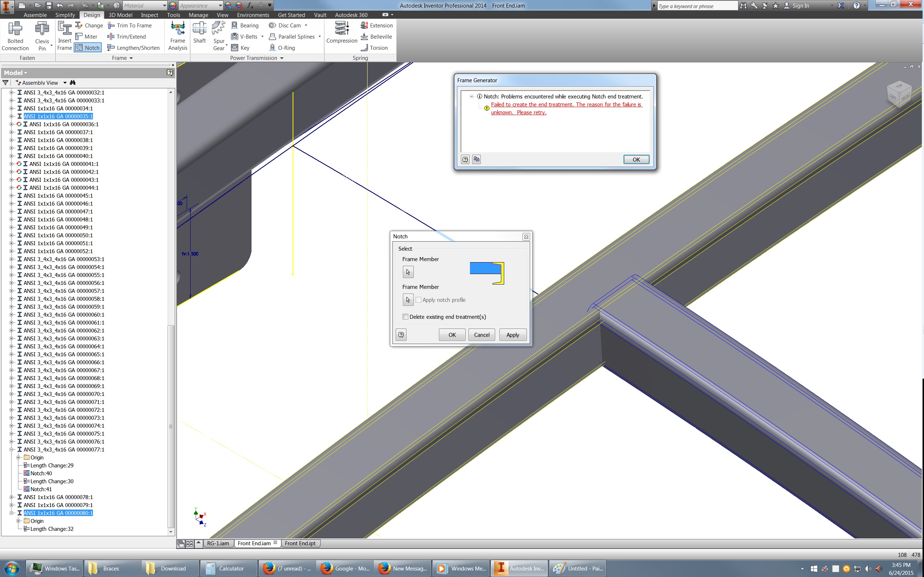This screenshot has width=924, height=577.
Task: Switch to the Assemble ribbon tab
Action: [x=35, y=15]
